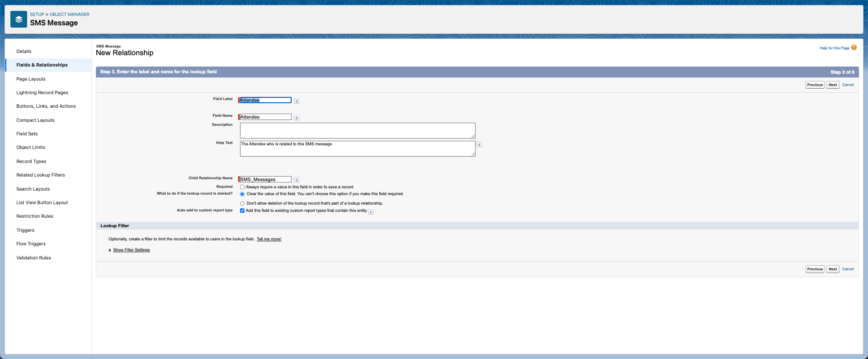Screen dimensions: 868x359
Task: Click the Child Relationship Name input
Action: point(265,179)
